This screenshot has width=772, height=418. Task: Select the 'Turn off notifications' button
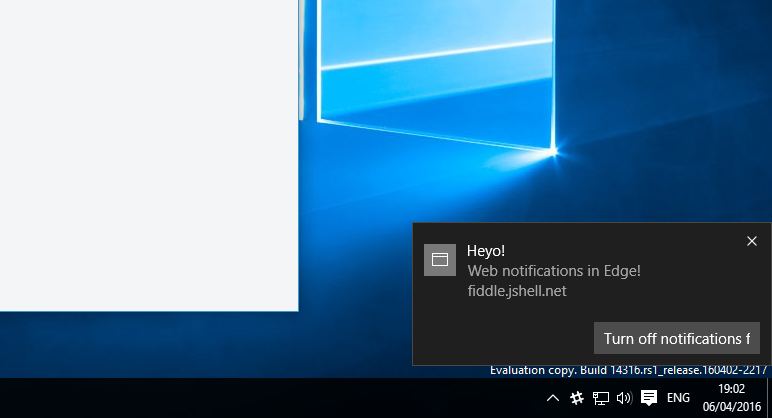pyautogui.click(x=676, y=338)
